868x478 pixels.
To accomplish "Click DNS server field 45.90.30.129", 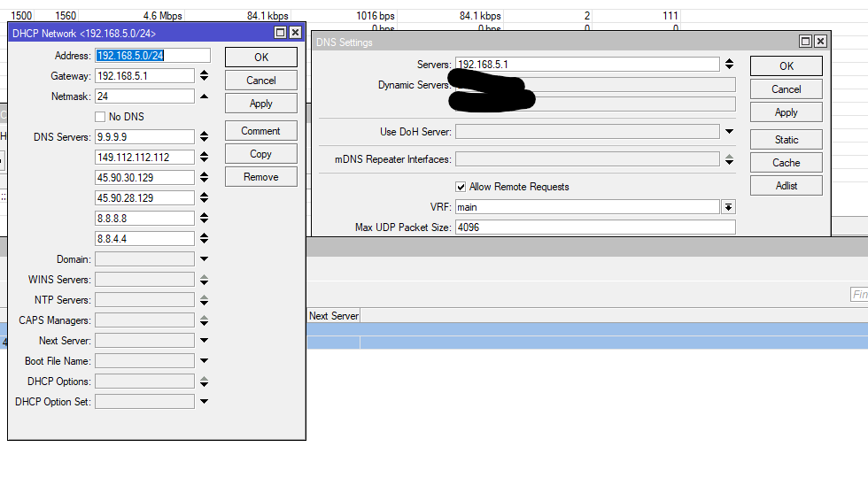I will (x=144, y=178).
